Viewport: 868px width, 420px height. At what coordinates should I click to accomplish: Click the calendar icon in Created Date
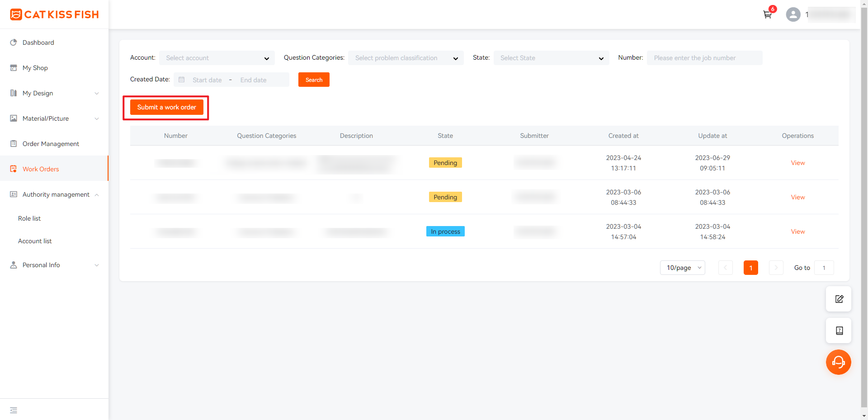coord(182,80)
